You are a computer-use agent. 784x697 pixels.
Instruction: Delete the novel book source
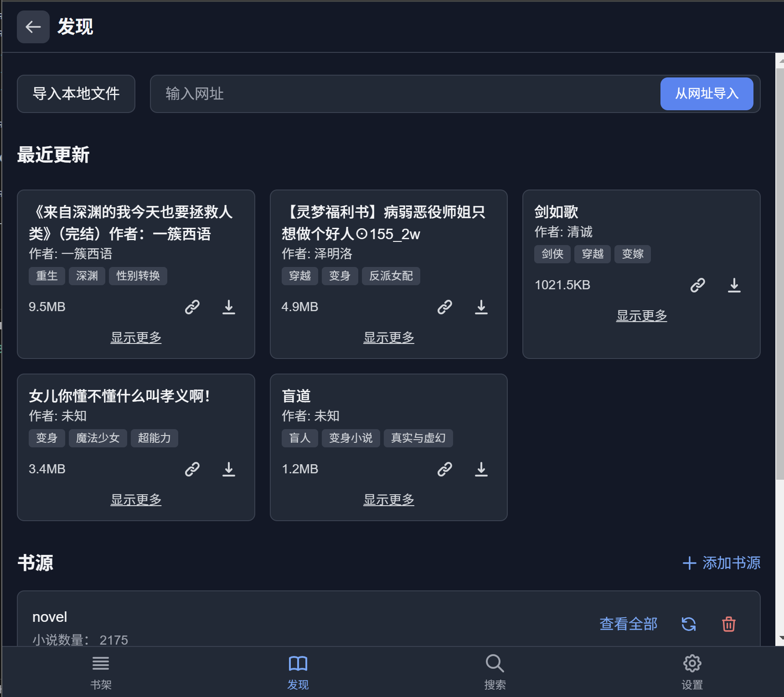[728, 624]
